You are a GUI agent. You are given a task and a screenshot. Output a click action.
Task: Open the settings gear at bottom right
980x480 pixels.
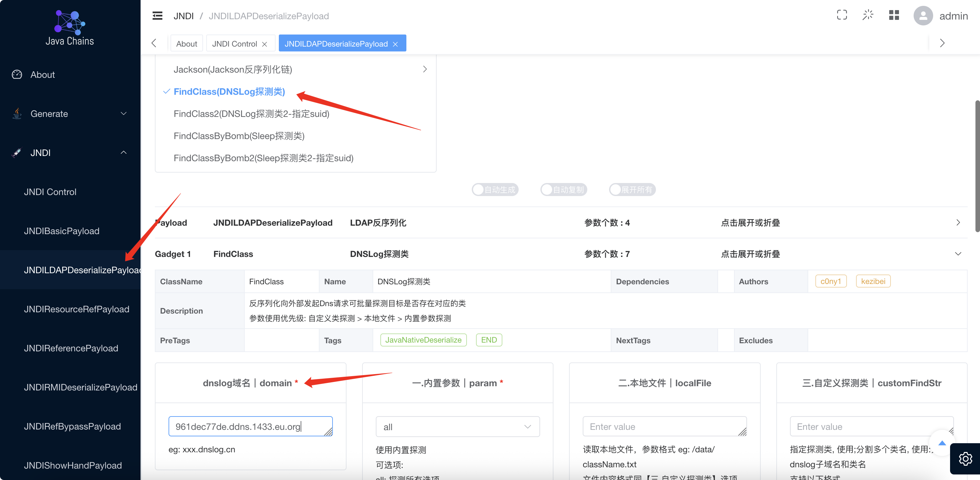965,459
